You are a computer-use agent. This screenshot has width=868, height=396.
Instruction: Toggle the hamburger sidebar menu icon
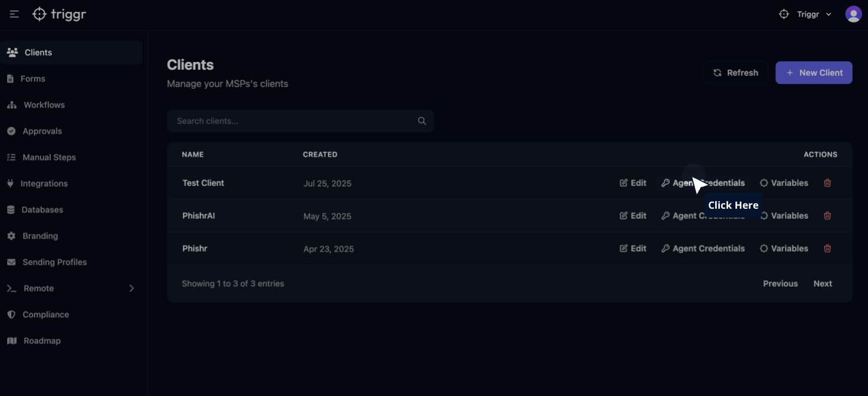(14, 14)
